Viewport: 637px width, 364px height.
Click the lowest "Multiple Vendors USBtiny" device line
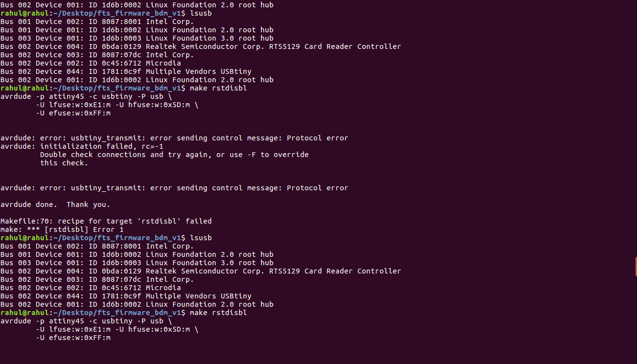[x=126, y=296]
